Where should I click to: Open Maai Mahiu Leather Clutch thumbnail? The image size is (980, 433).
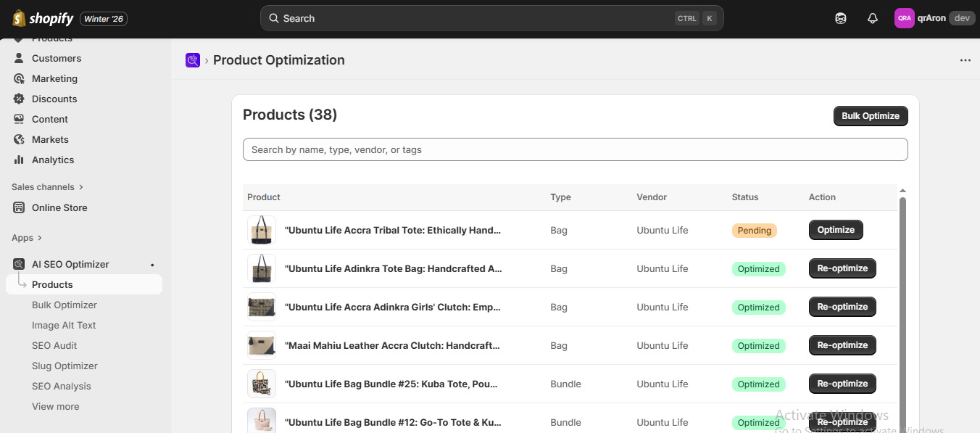pos(261,345)
